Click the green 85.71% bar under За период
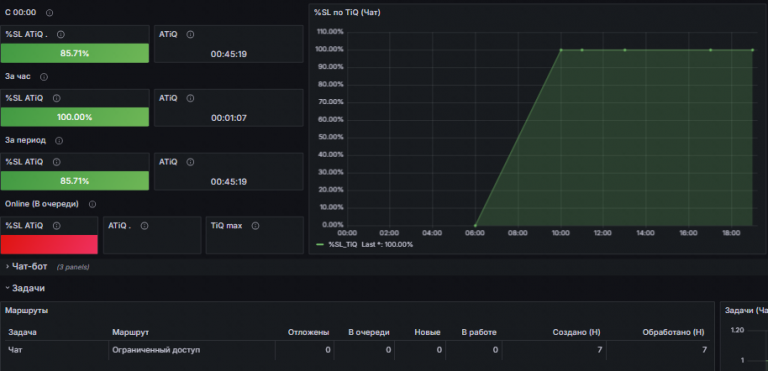 coord(75,181)
